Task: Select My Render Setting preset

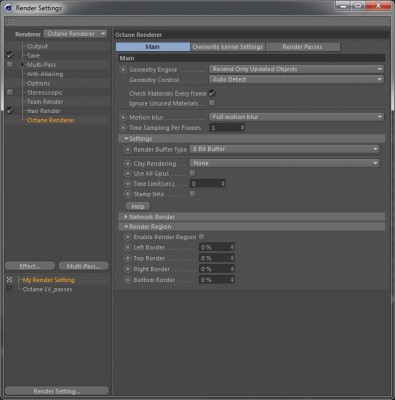Action: click(49, 280)
